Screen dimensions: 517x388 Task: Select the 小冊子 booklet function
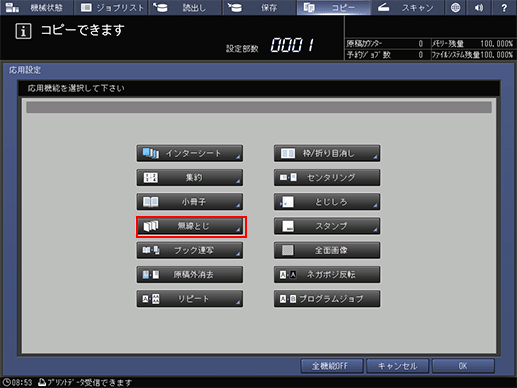pyautogui.click(x=189, y=202)
